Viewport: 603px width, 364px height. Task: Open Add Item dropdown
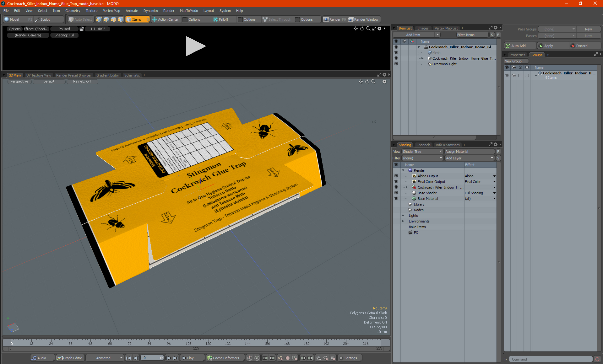(416, 35)
